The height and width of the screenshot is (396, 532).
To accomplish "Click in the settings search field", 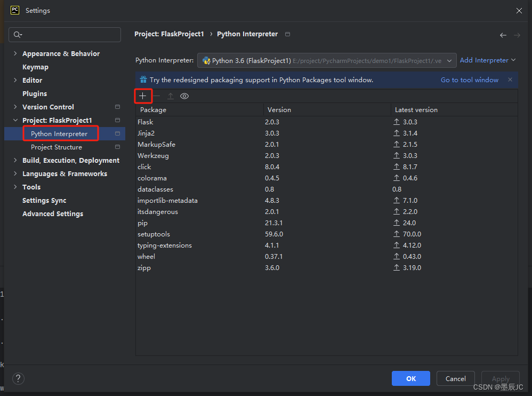I will click(x=65, y=35).
